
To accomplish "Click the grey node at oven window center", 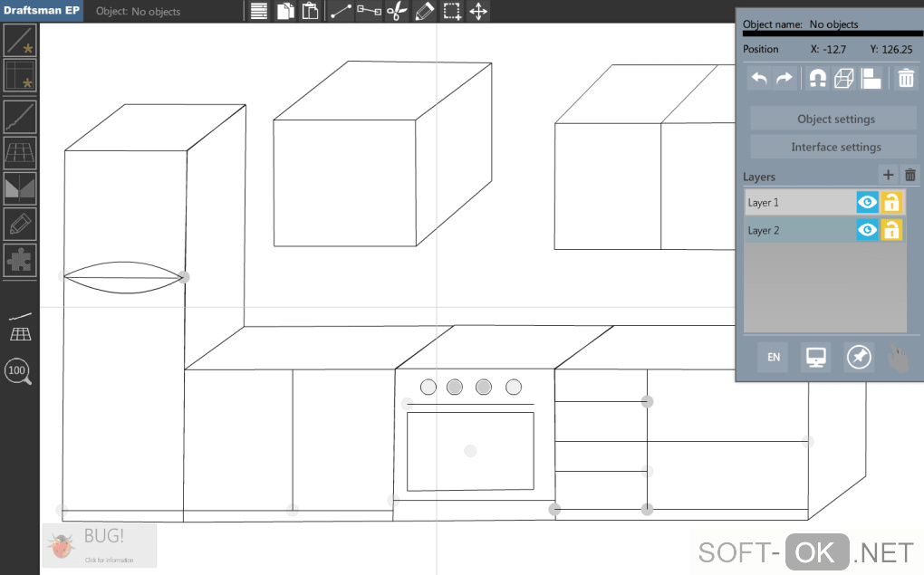I will point(470,451).
